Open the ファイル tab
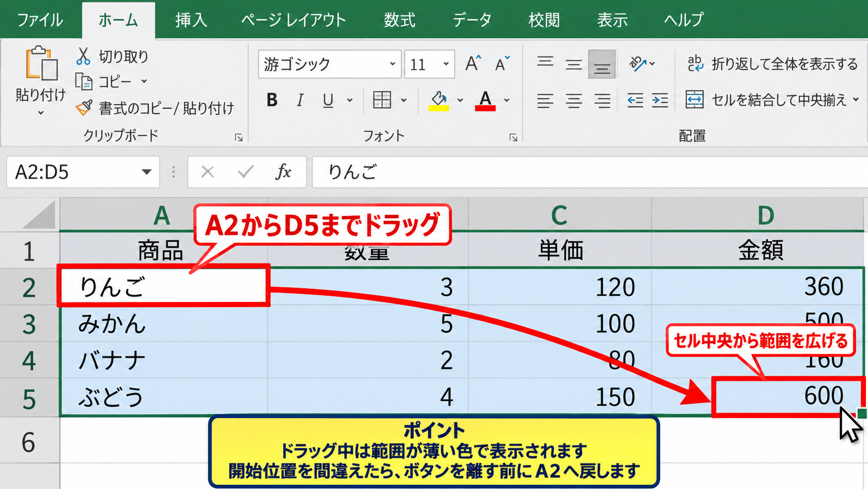868x489 pixels. tap(40, 20)
